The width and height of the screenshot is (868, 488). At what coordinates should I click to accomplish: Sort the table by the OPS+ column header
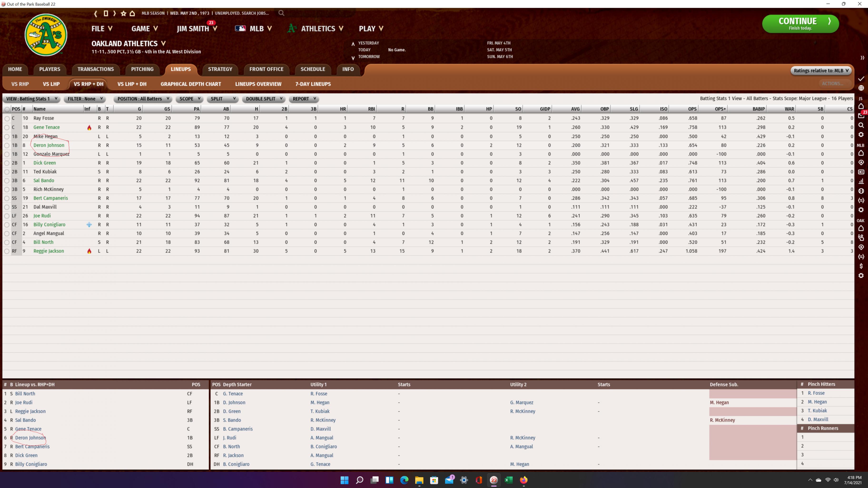coord(720,109)
